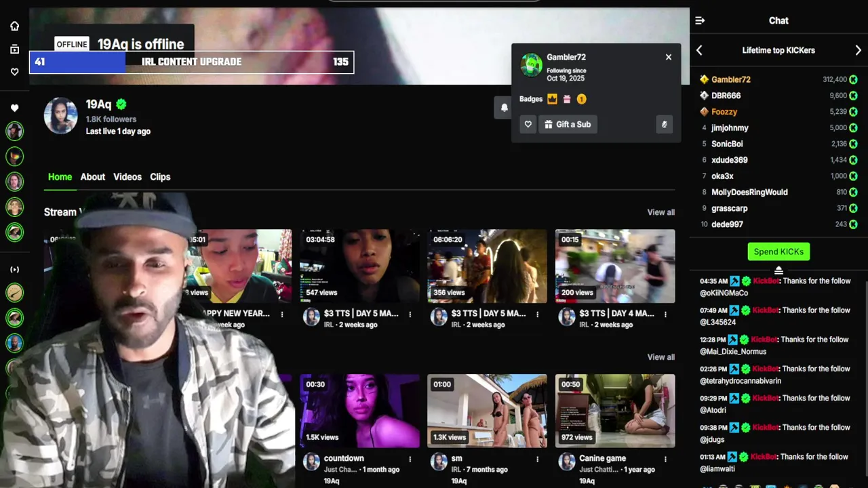The height and width of the screenshot is (488, 868).
Task: Open options menu for HAPPY NEW YEAR video
Action: (x=283, y=314)
